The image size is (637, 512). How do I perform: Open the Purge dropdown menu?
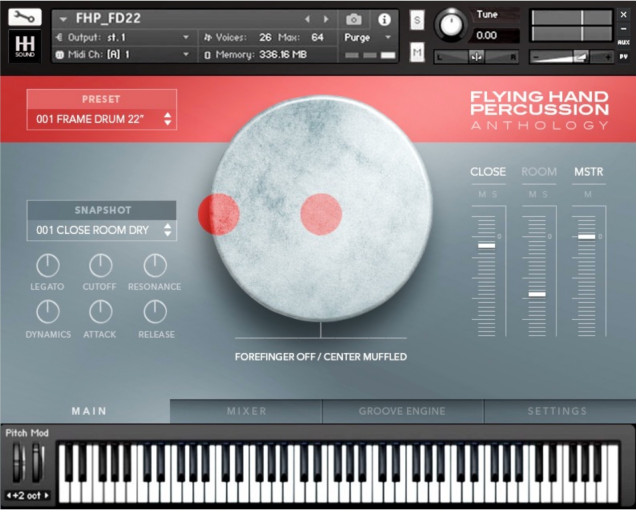point(367,37)
